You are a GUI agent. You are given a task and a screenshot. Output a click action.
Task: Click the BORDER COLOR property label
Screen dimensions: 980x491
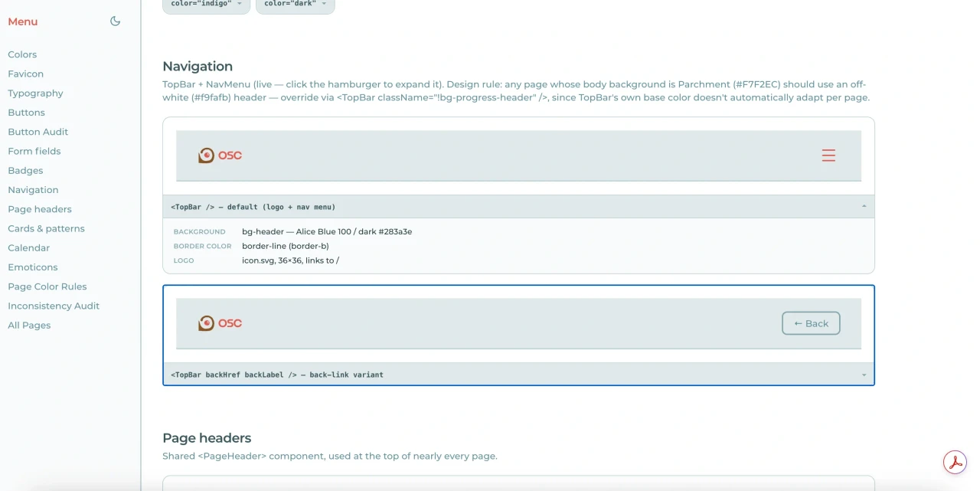point(203,246)
